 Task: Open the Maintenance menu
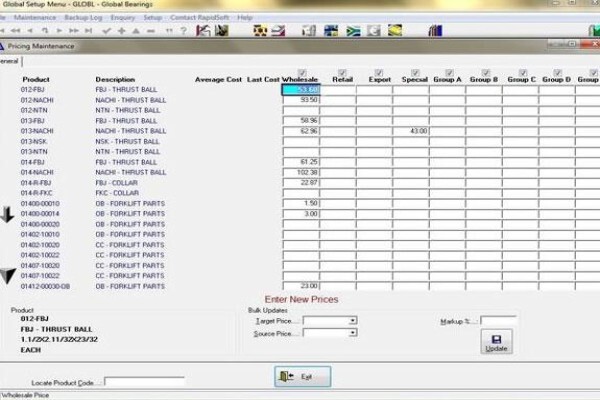coord(35,18)
